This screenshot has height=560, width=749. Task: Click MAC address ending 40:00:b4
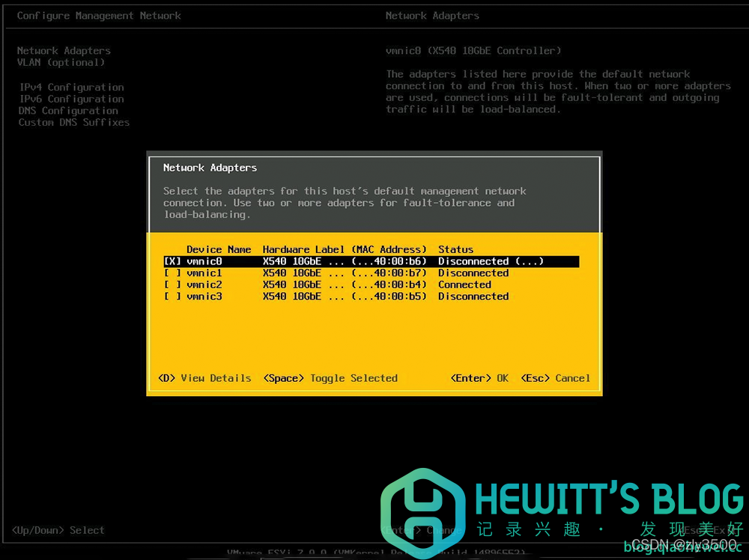coord(389,285)
